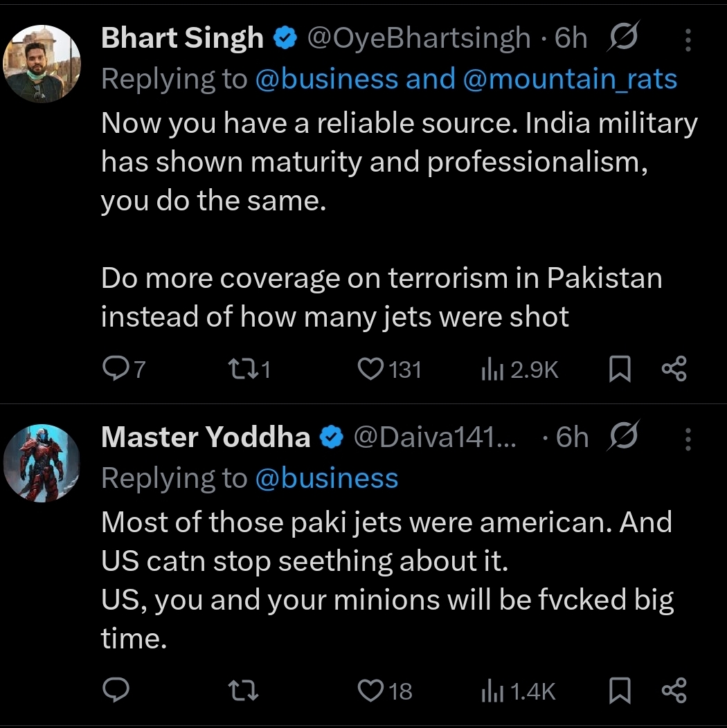Open @business link in Master Yoddha's reply

(x=327, y=478)
